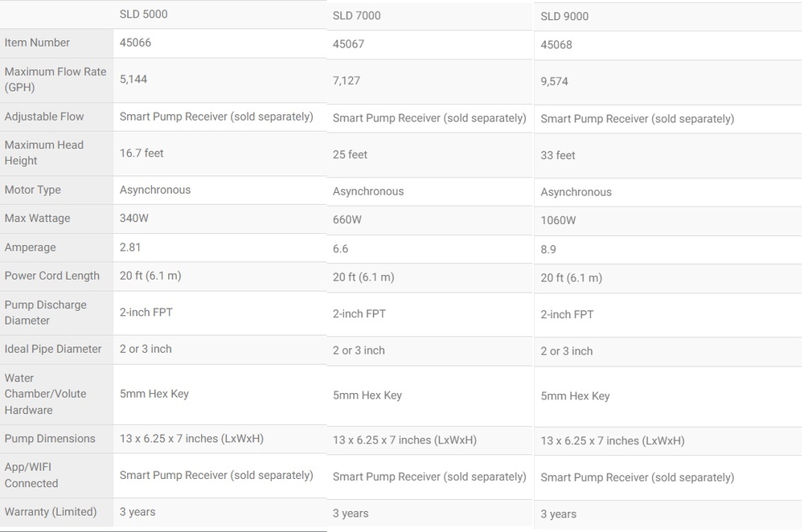Click the 16.7 feet head height value
Screen dimensions: 804x532
pyautogui.click(x=142, y=153)
